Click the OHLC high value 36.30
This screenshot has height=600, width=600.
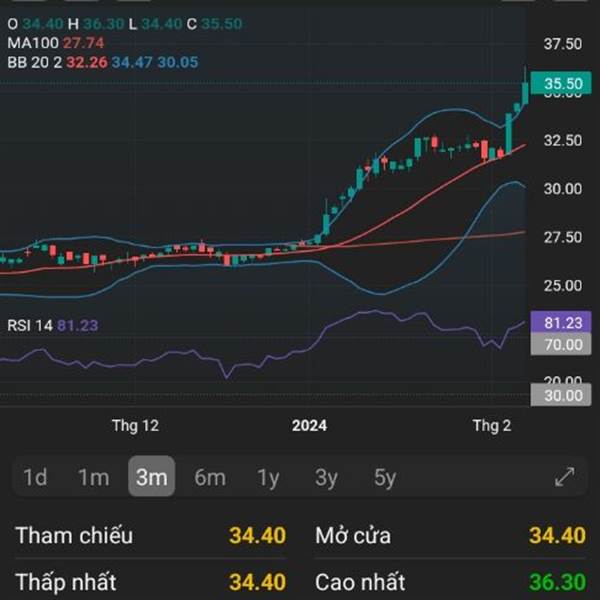(104, 24)
